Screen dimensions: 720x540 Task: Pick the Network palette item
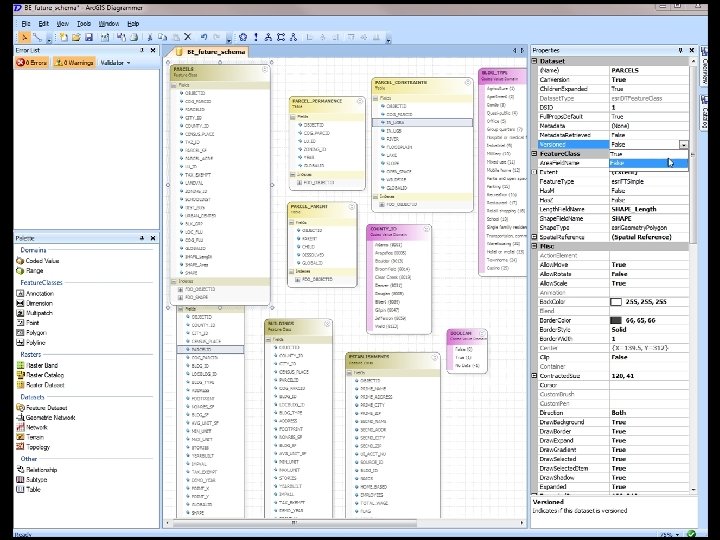(32, 427)
